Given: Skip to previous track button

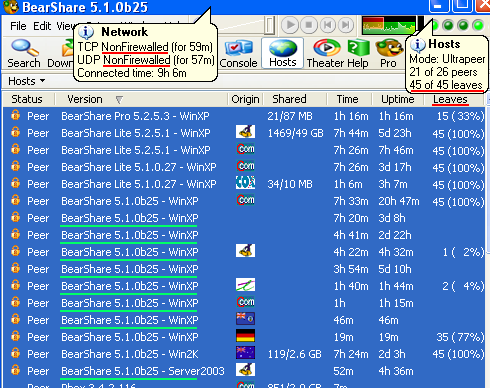Looking at the screenshot, I should click(x=327, y=25).
